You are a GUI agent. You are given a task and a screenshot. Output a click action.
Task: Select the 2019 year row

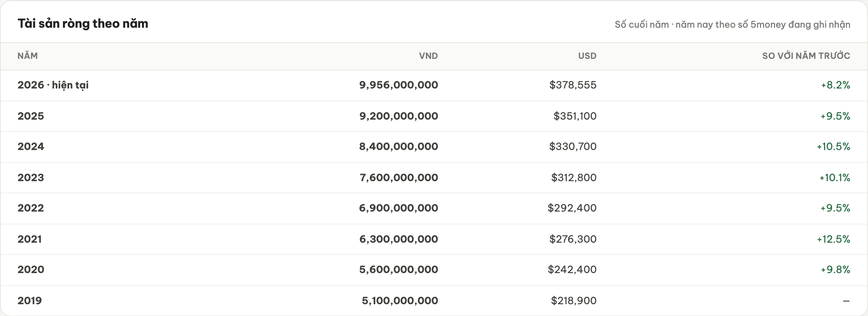point(434,300)
